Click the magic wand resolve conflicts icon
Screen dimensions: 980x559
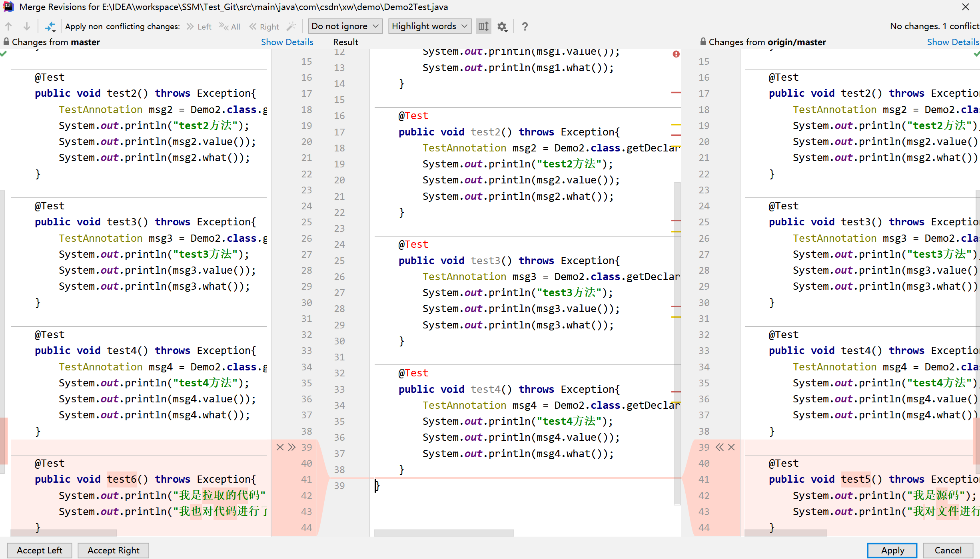point(291,26)
